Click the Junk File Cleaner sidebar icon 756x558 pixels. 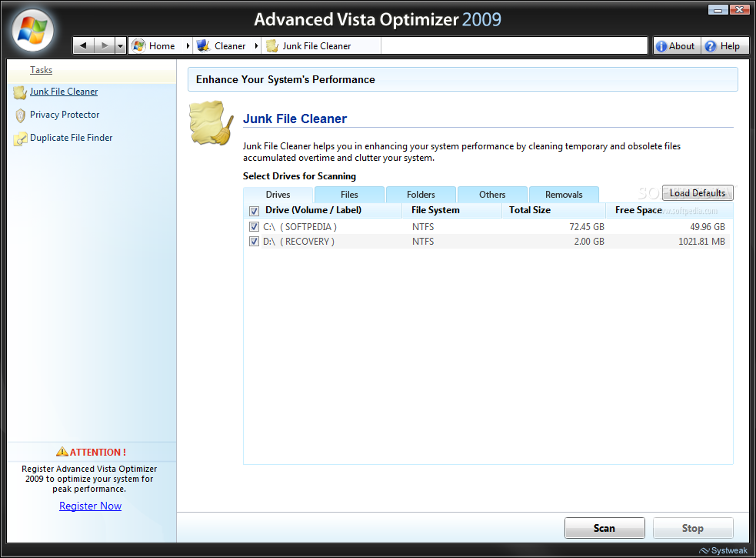(20, 92)
